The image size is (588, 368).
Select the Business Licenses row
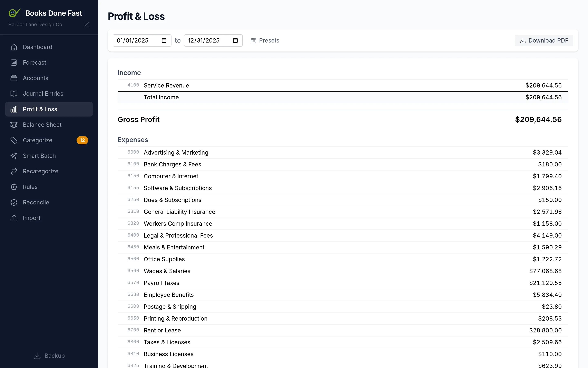[x=343, y=354]
